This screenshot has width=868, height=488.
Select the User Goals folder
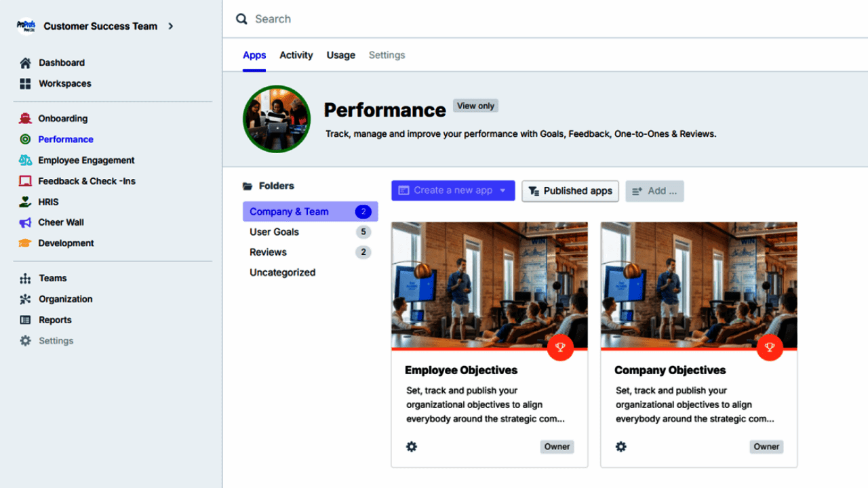[275, 232]
